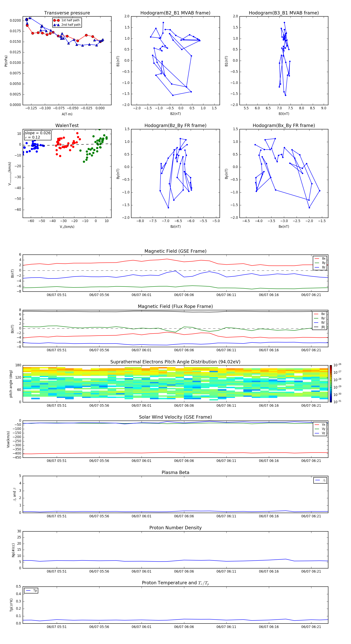Click the "Pt(nPa)" y-axis label
Image resolution: width=351 pixels, height=644 pixels.
pos(6,61)
